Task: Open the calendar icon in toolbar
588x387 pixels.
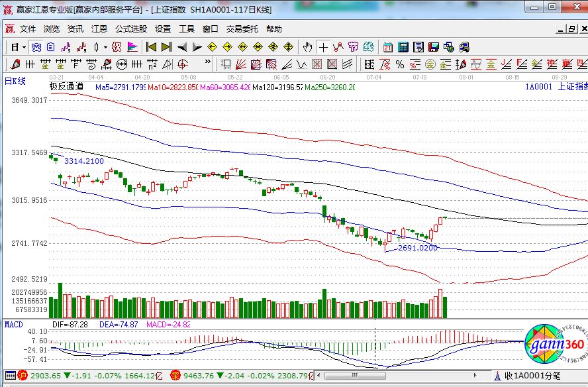Action: pos(387,47)
